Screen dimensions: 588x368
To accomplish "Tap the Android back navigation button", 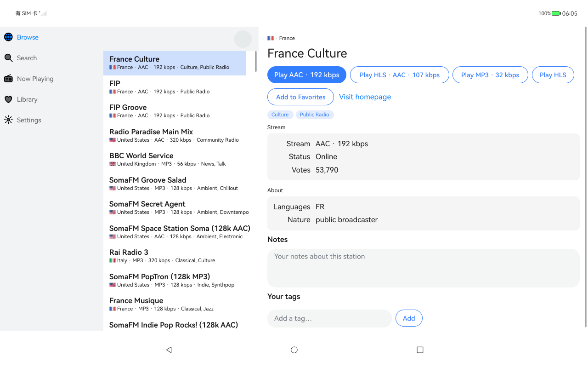I will (169, 350).
